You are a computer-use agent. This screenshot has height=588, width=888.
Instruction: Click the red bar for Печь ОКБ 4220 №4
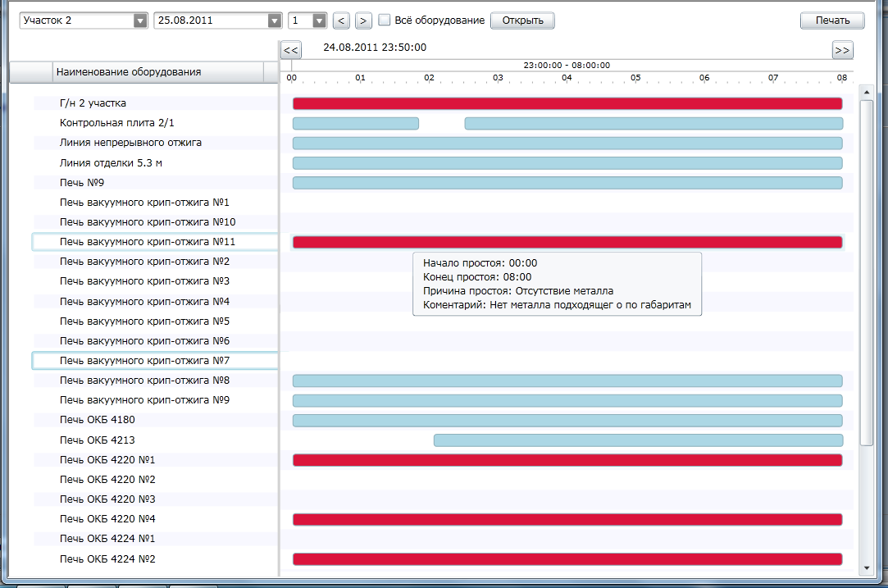[x=567, y=519]
